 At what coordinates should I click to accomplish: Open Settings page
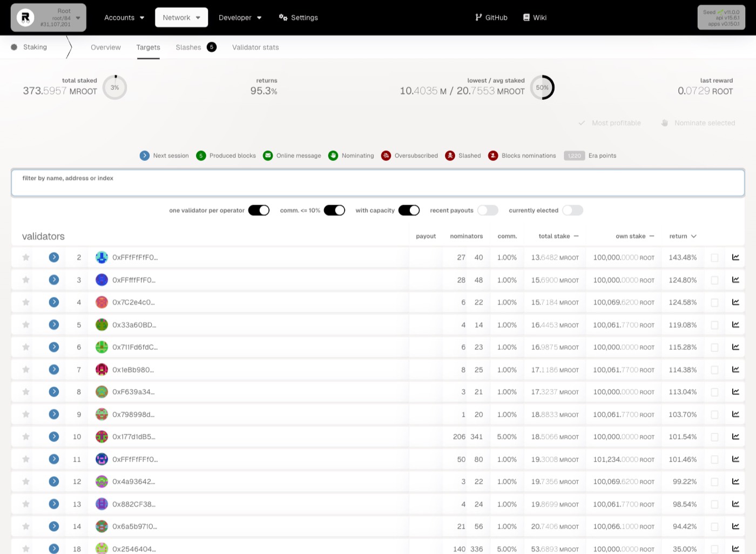point(298,18)
